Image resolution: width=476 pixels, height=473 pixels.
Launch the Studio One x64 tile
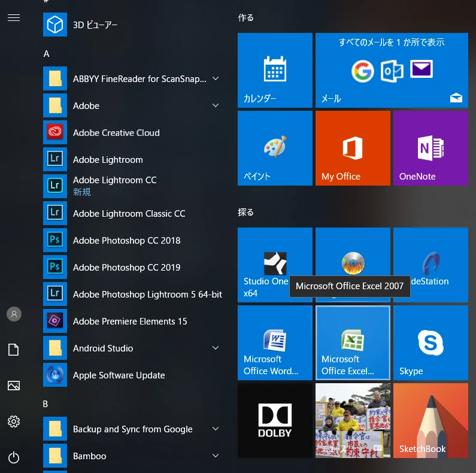tap(275, 265)
